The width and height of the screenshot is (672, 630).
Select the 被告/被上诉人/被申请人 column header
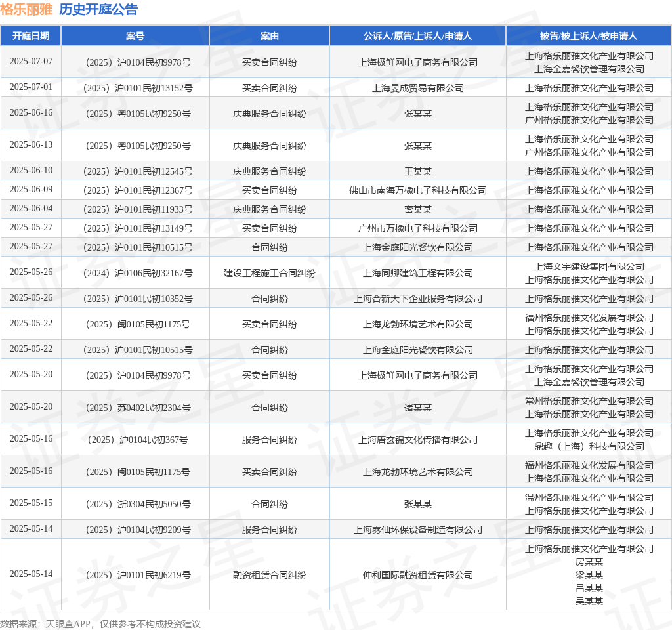[x=589, y=36]
